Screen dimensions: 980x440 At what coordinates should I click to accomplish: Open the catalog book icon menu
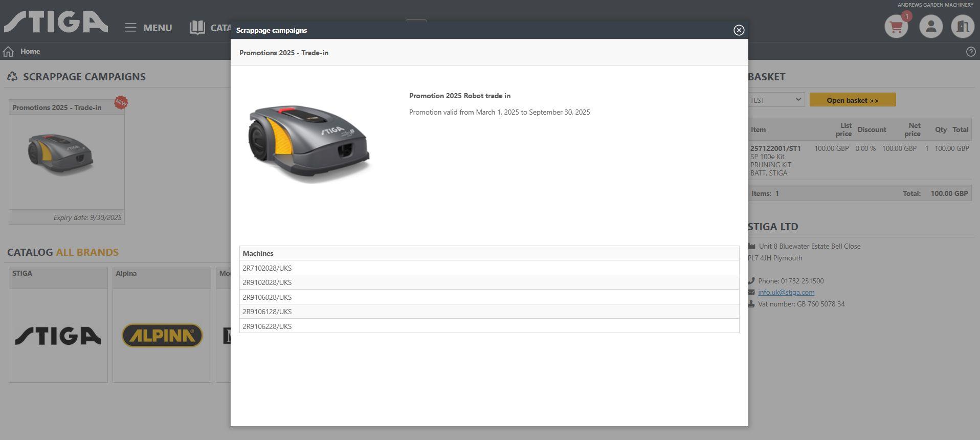[x=197, y=28]
